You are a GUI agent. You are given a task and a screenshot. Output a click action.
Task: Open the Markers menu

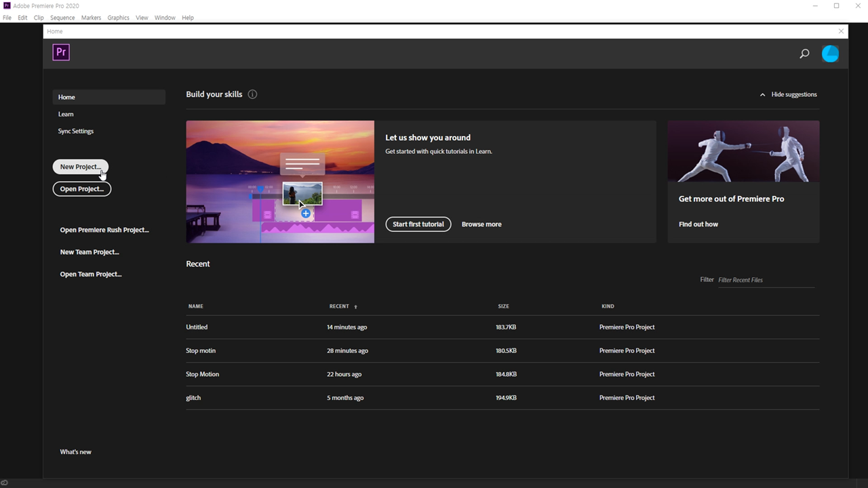[91, 18]
